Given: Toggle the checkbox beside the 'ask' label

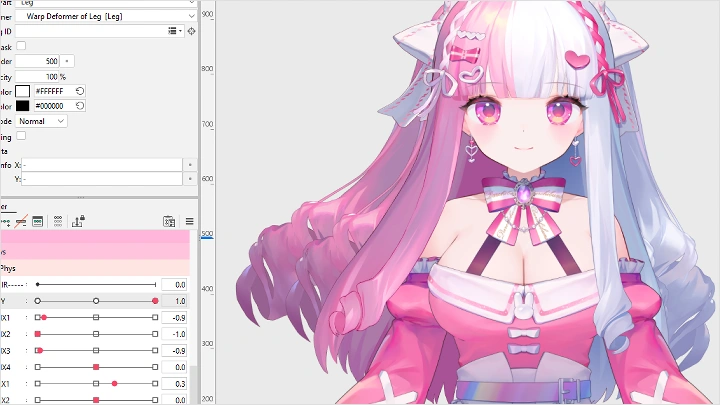Looking at the screenshot, I should (21, 46).
